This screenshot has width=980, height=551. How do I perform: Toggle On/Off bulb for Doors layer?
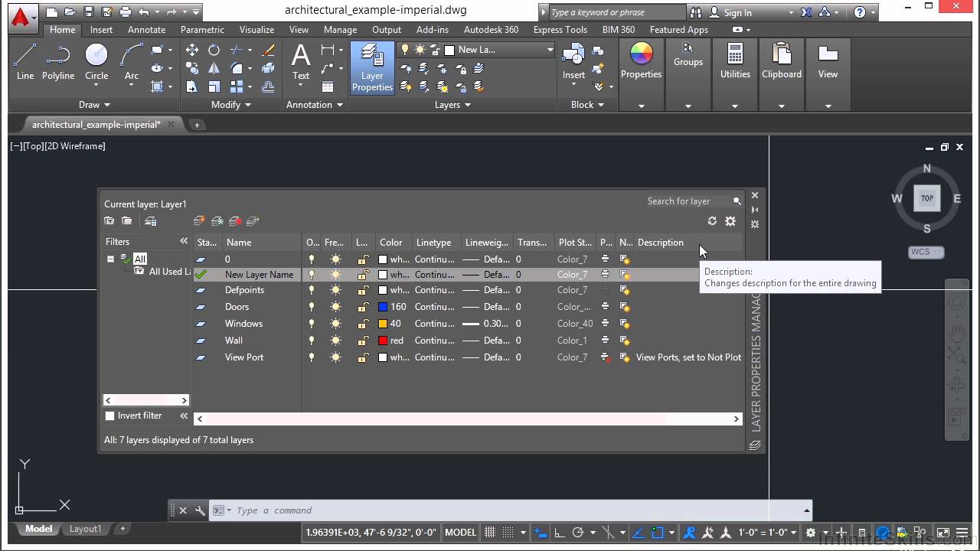pyautogui.click(x=312, y=307)
